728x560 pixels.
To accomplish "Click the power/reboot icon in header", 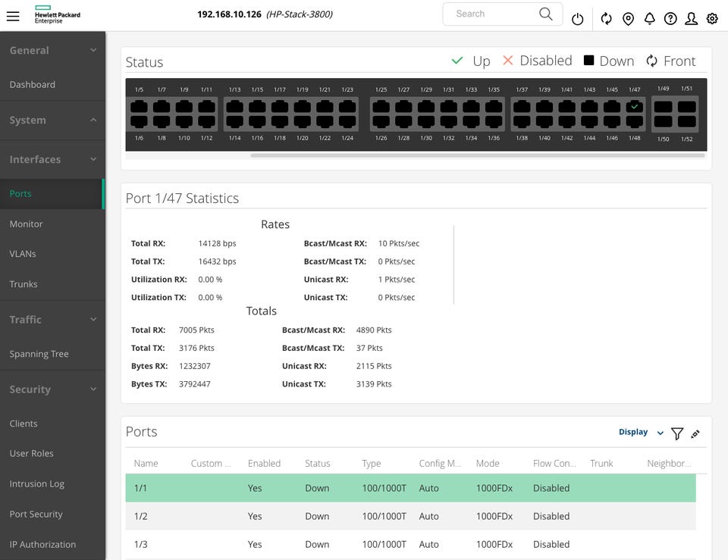I will tap(578, 19).
